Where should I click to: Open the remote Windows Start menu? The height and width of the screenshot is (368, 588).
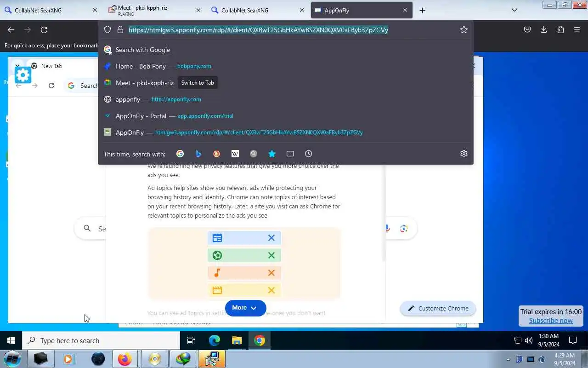coord(11,340)
